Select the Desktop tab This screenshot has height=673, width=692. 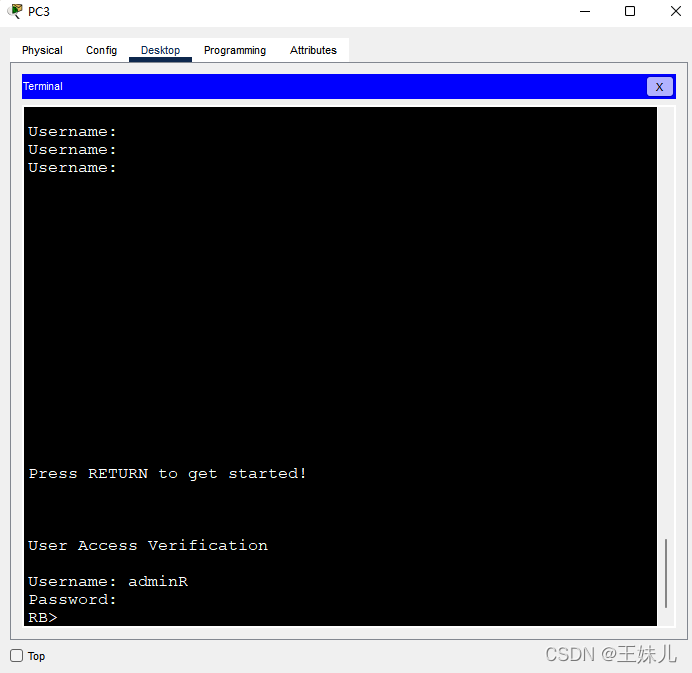click(x=160, y=50)
